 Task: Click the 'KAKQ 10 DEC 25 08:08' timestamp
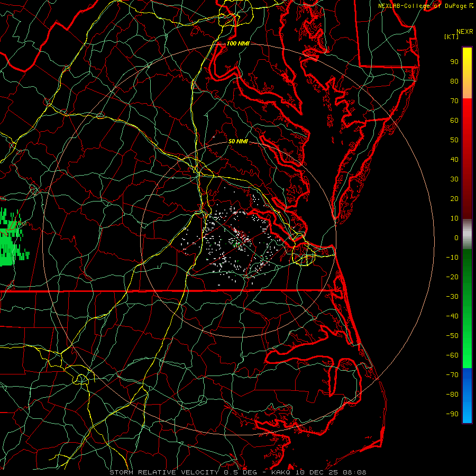pyautogui.click(x=319, y=472)
